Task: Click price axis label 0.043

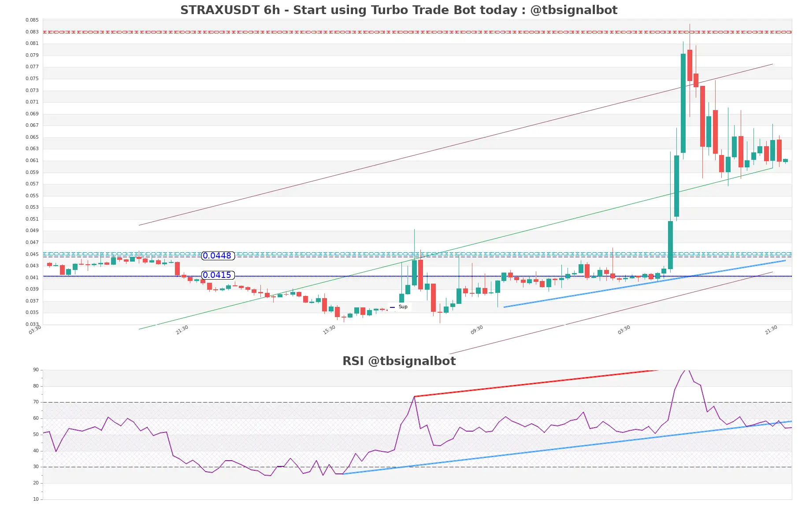Action: [32, 266]
